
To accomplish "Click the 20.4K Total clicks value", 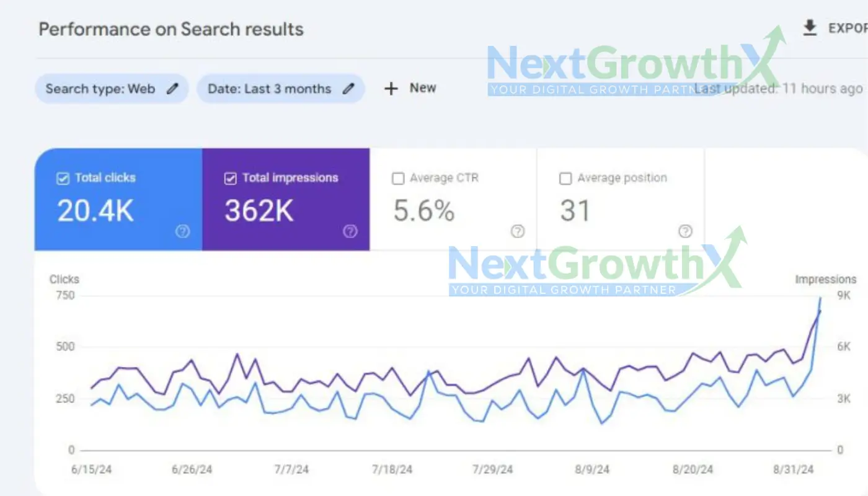I will 95,211.
